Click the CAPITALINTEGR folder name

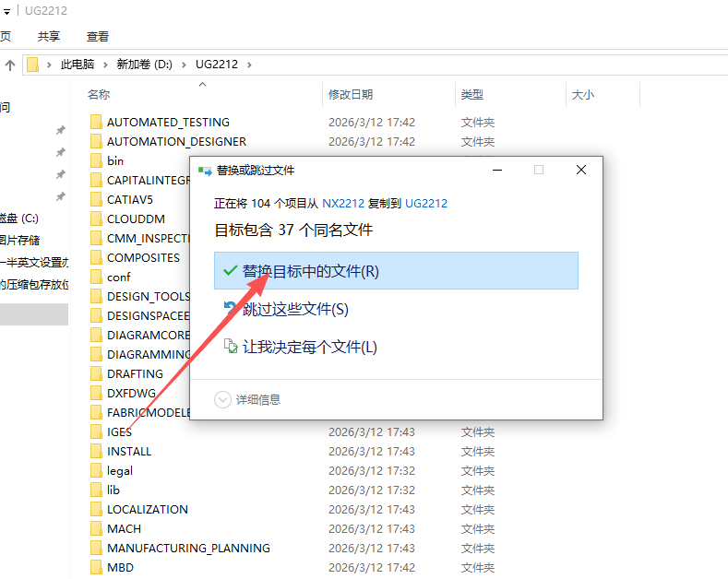(x=149, y=180)
